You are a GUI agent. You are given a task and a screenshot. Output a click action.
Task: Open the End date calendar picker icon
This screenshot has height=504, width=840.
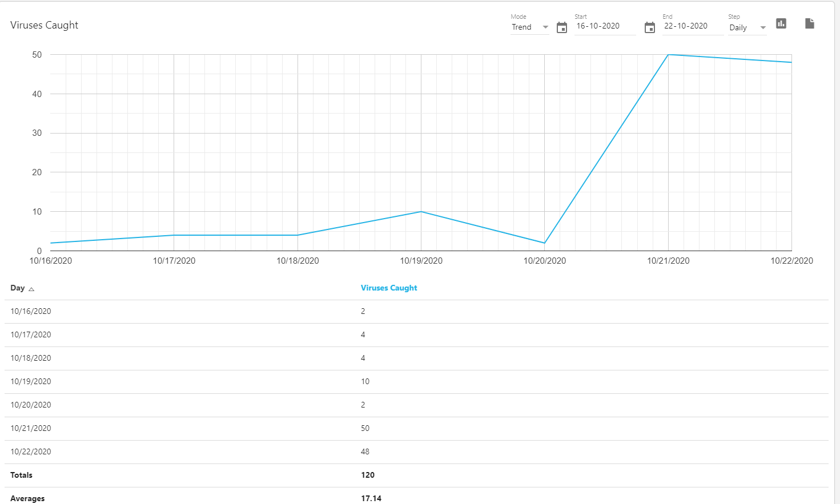pos(650,27)
